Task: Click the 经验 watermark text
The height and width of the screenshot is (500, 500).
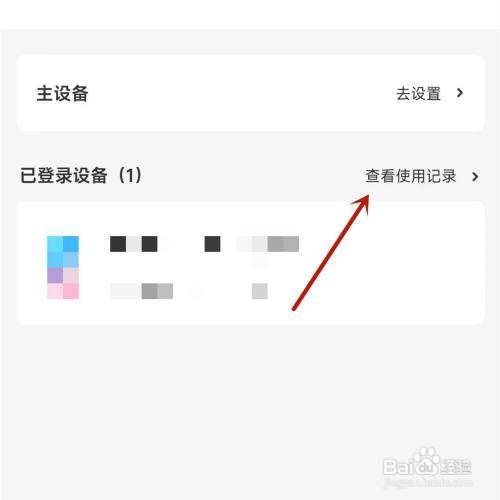Action: [x=455, y=466]
